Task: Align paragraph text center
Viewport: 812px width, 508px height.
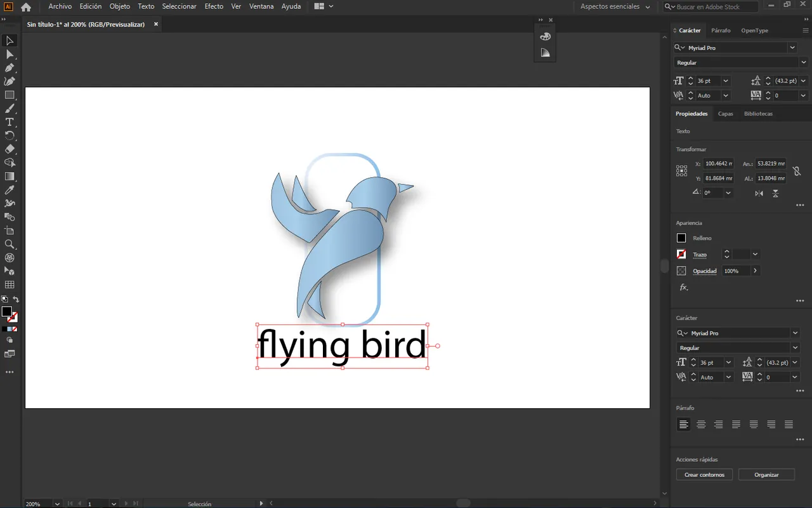Action: 701,424
